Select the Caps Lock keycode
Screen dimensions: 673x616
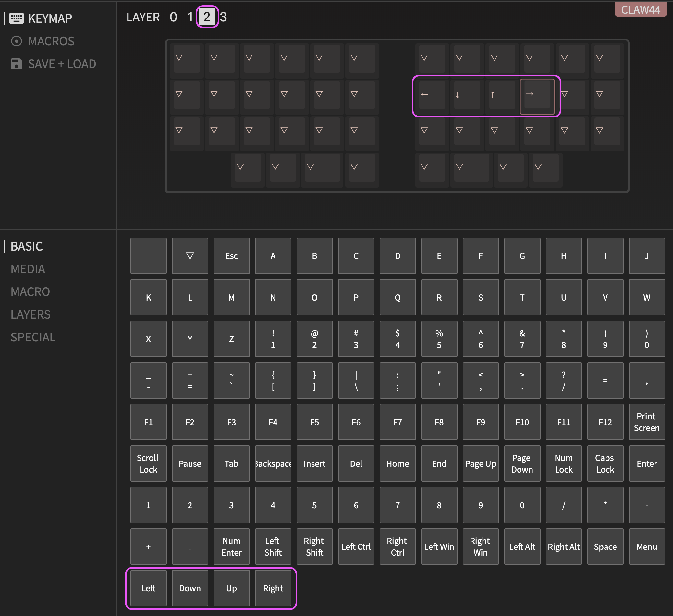point(605,463)
